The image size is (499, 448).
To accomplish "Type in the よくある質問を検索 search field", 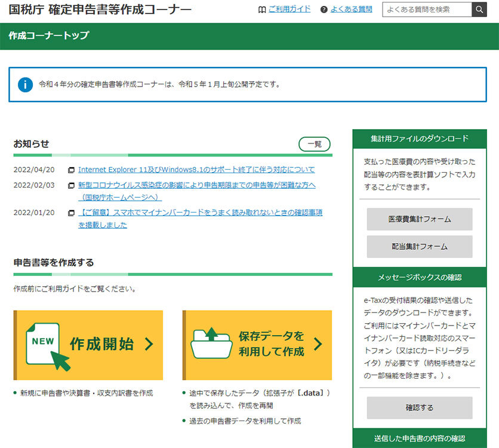I will click(426, 10).
